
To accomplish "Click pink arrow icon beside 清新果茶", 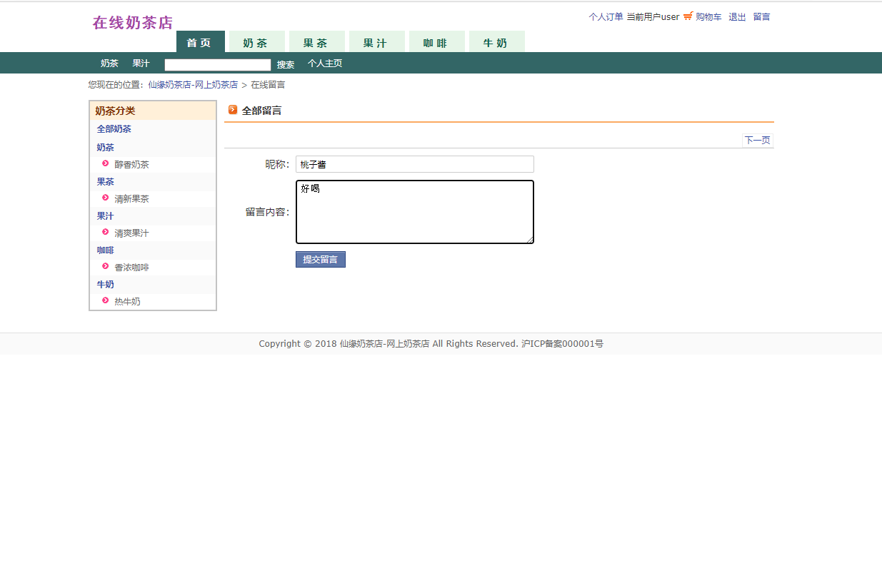I will click(104, 198).
